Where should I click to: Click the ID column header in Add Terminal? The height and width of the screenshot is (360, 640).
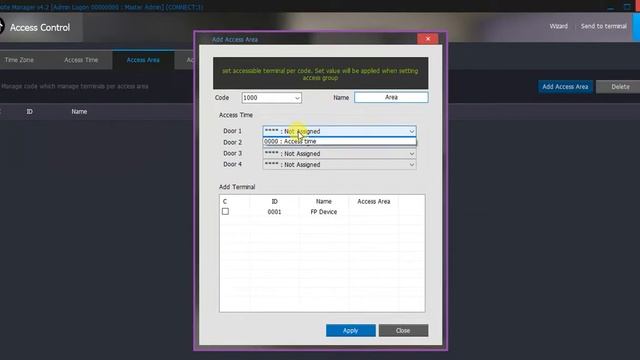[x=274, y=202]
